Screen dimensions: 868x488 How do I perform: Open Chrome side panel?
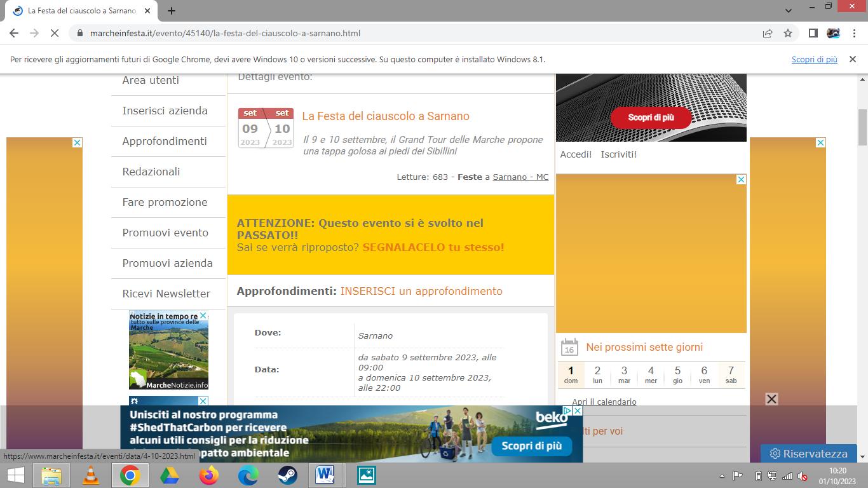click(813, 33)
